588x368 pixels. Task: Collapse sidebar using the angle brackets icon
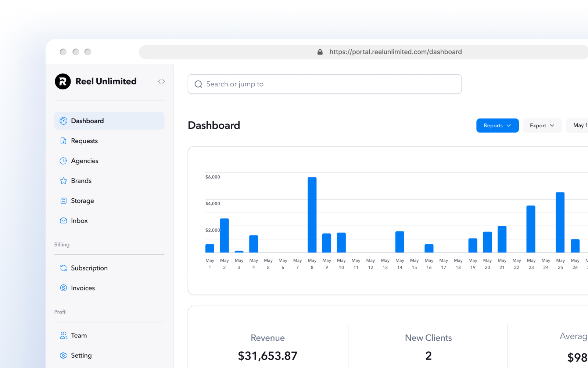click(161, 81)
